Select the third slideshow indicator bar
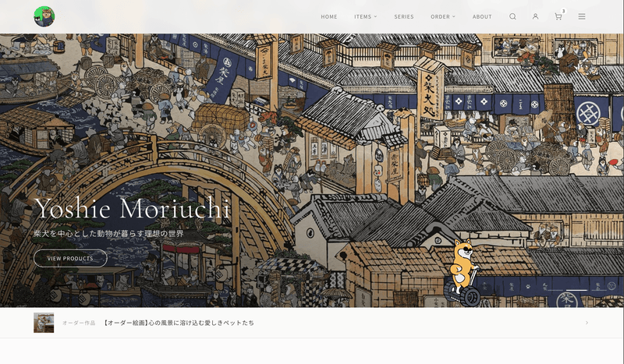The height and width of the screenshot is (364, 624). (599, 291)
